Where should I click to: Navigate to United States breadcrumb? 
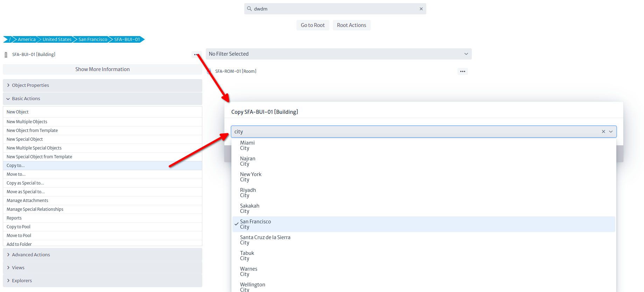[57, 40]
